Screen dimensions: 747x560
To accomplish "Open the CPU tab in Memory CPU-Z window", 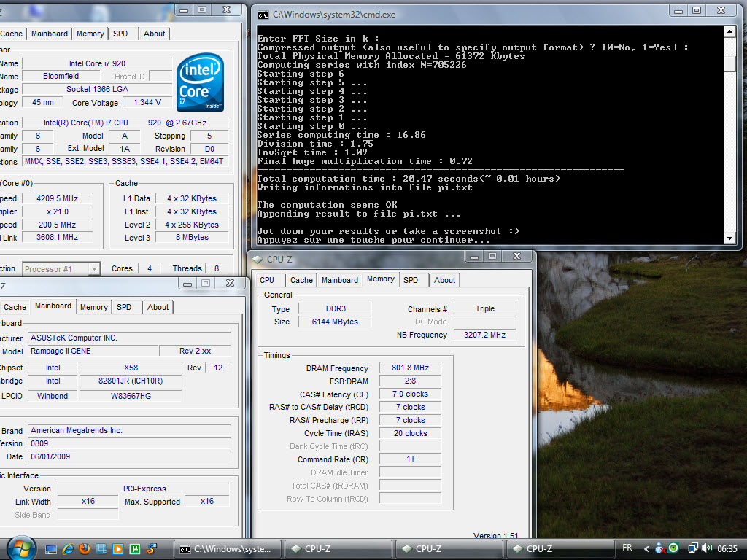I will pos(267,280).
